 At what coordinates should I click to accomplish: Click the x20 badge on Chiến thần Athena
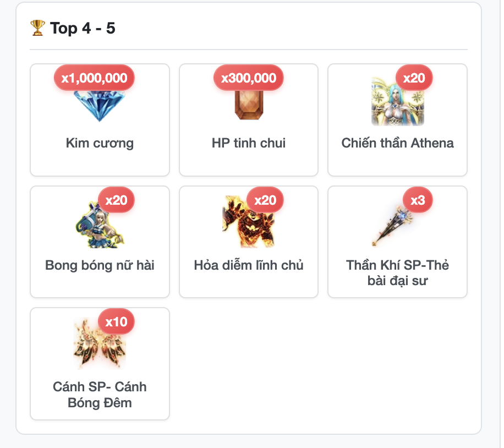(x=414, y=78)
